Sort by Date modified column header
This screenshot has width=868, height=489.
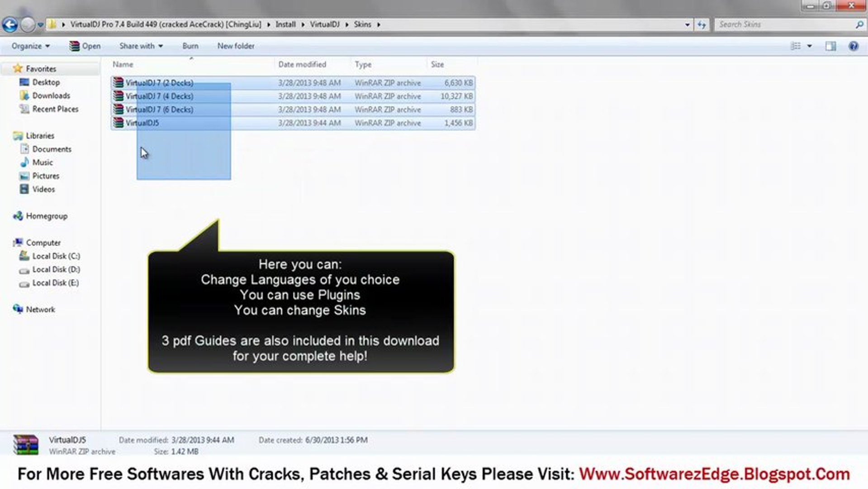[x=303, y=64]
